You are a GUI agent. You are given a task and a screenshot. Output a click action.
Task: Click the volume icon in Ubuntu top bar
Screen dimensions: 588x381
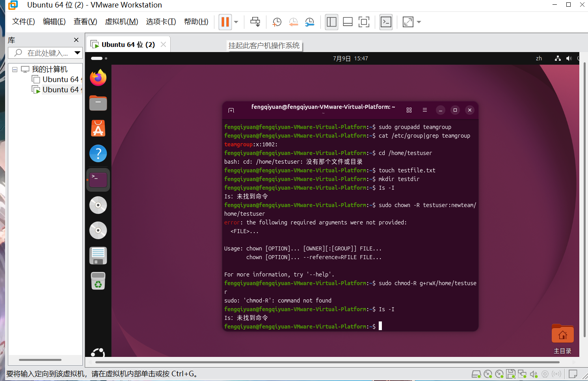pos(569,58)
